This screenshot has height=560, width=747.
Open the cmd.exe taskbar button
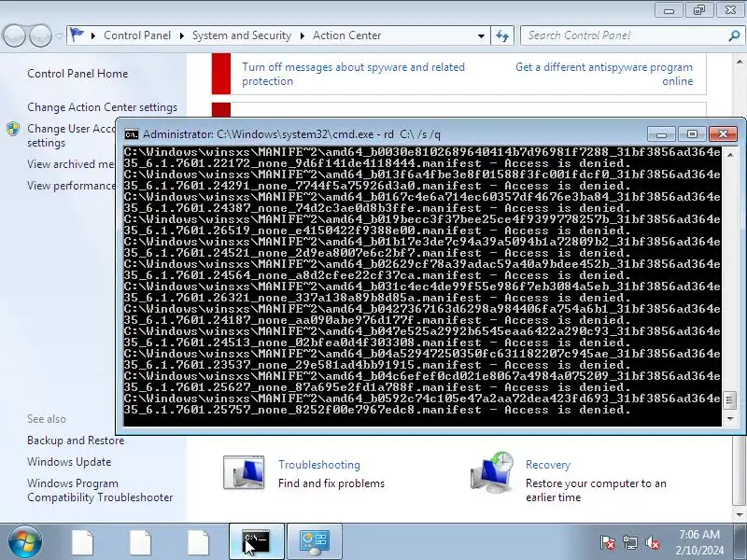click(257, 542)
